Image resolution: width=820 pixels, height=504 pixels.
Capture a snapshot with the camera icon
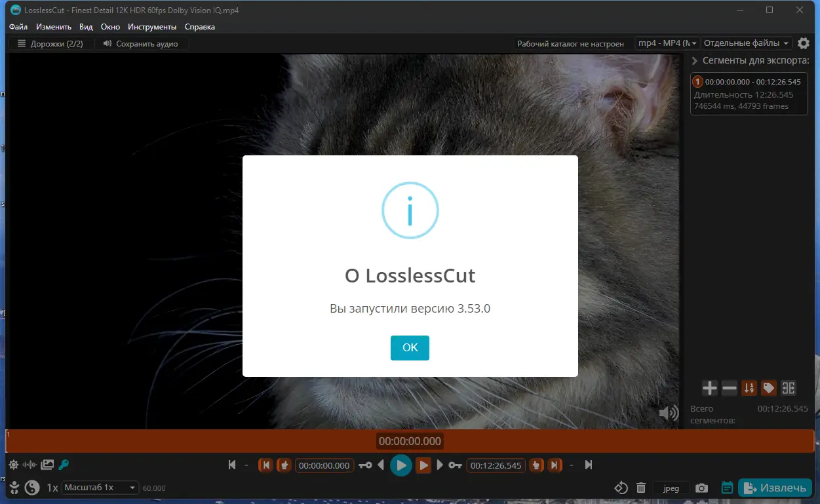point(702,488)
